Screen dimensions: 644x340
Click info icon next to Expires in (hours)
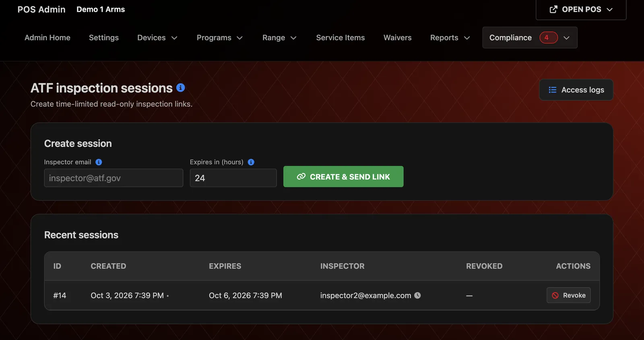(251, 162)
